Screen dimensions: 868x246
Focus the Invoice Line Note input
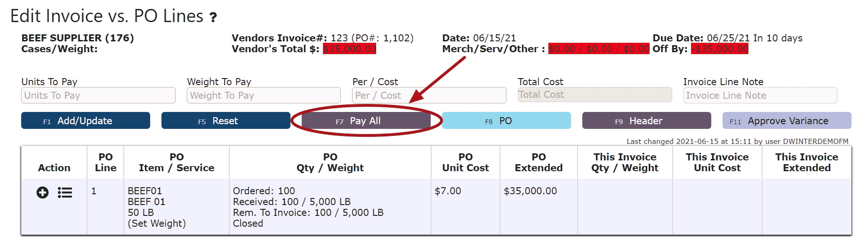760,95
